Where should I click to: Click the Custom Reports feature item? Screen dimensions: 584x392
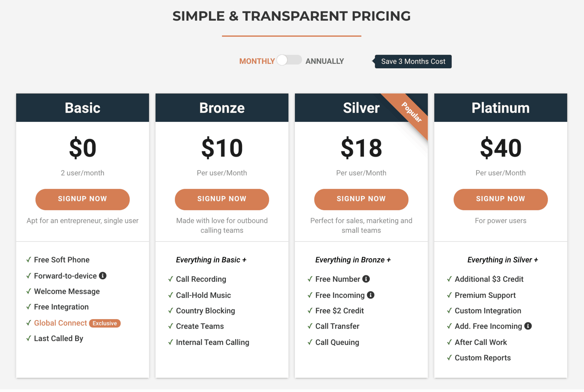(x=482, y=358)
